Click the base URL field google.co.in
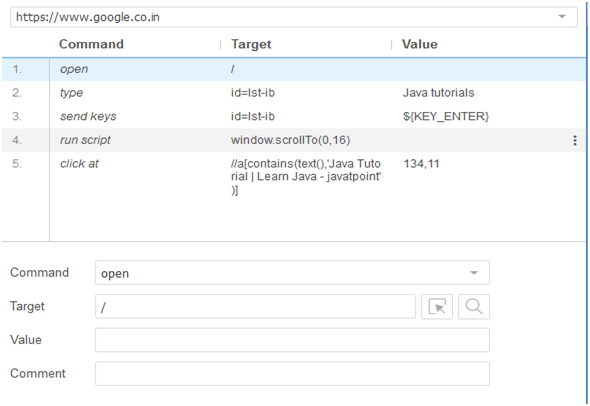Screen dimensions: 590x406 point(293,17)
